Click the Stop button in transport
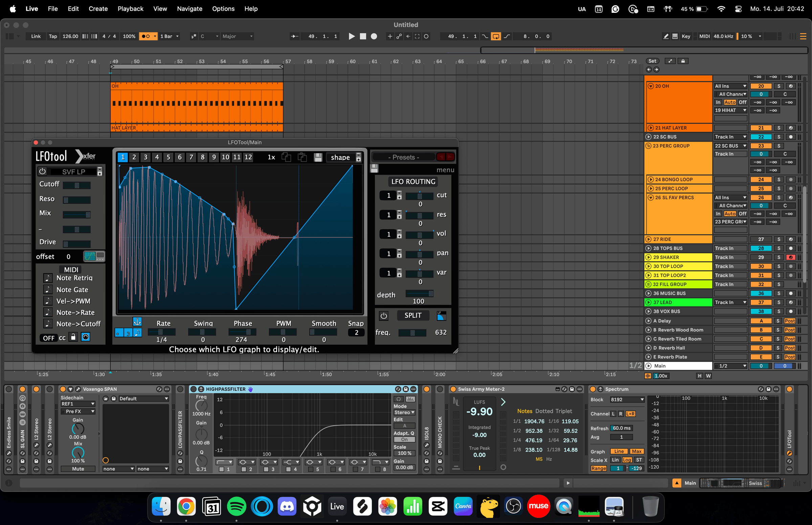This screenshot has height=525, width=812. pos(363,36)
